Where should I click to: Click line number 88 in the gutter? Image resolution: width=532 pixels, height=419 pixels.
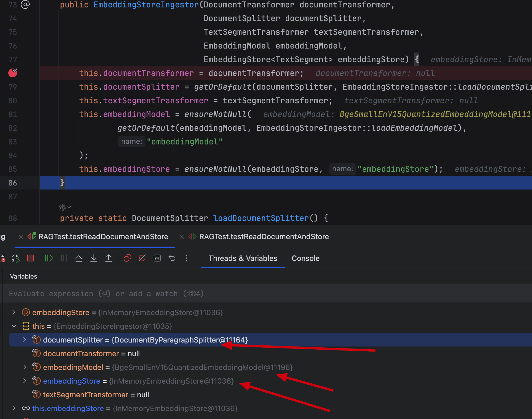13,218
